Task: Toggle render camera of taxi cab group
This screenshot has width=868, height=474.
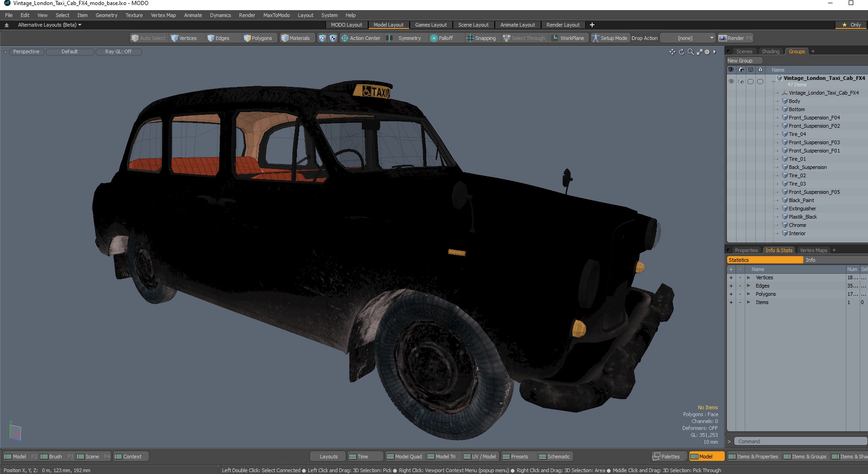Action: tap(741, 81)
